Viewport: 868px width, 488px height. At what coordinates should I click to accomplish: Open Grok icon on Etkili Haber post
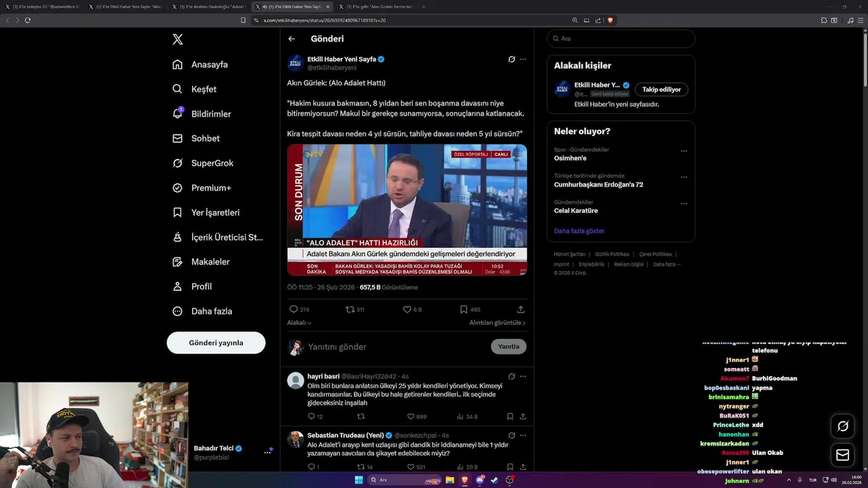(511, 59)
